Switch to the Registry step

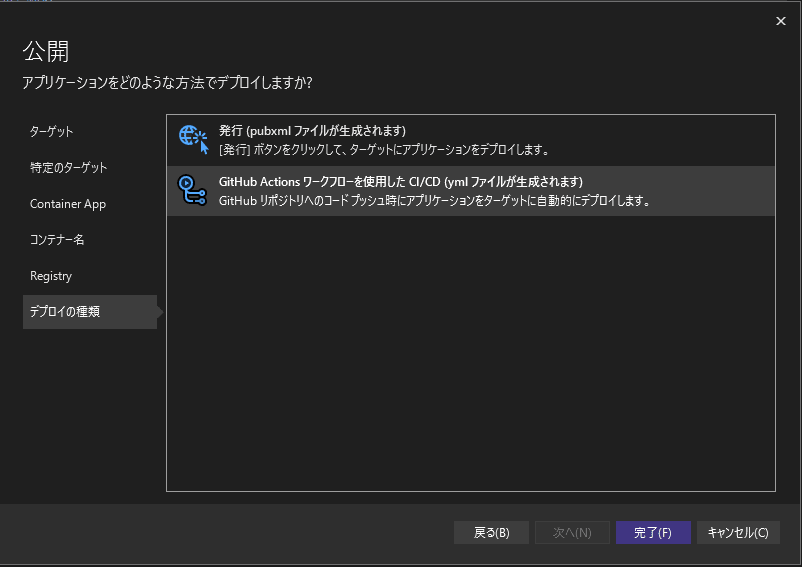[x=51, y=276]
